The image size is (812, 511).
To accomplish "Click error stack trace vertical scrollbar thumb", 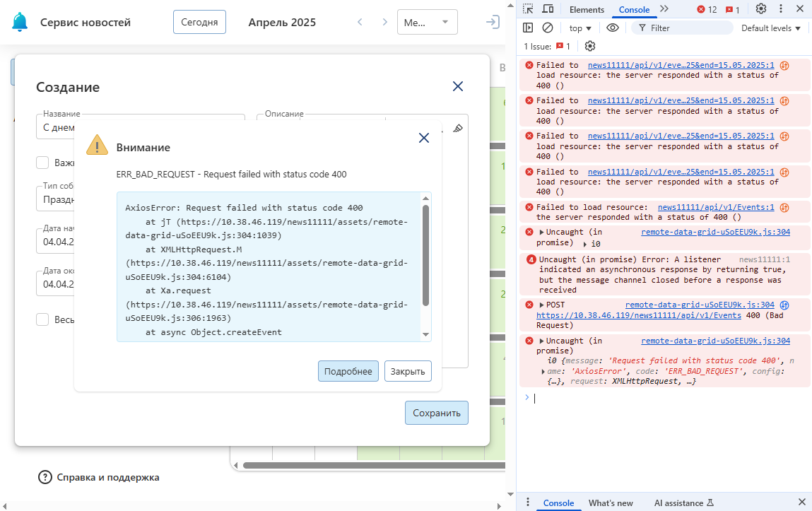I will [x=425, y=254].
